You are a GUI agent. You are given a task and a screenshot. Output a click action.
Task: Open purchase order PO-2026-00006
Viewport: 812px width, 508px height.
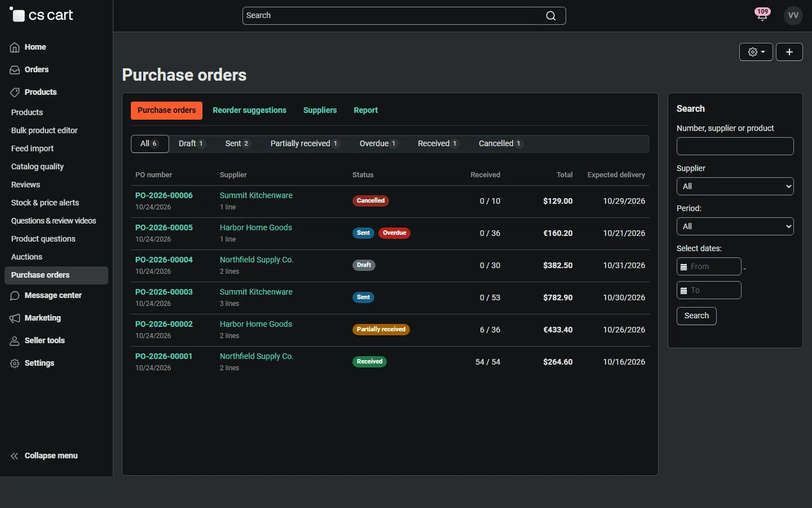pyautogui.click(x=164, y=195)
